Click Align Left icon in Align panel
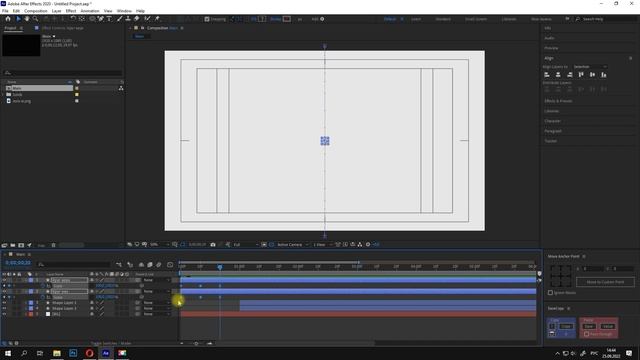The image size is (640, 360). pos(547,75)
